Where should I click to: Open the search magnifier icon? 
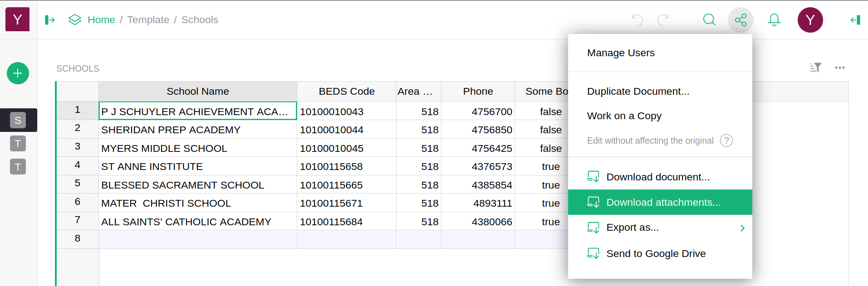[709, 20]
